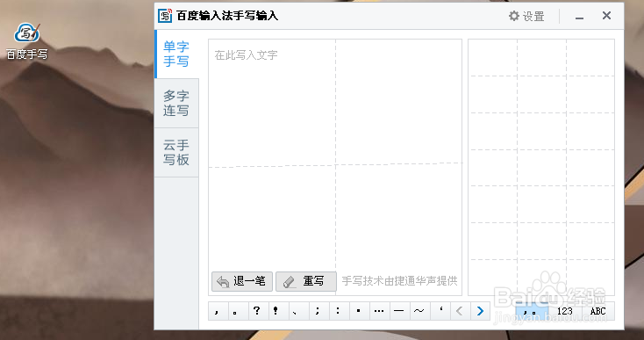The height and width of the screenshot is (340, 644).
Task: Insert the colon key
Action: click(339, 311)
